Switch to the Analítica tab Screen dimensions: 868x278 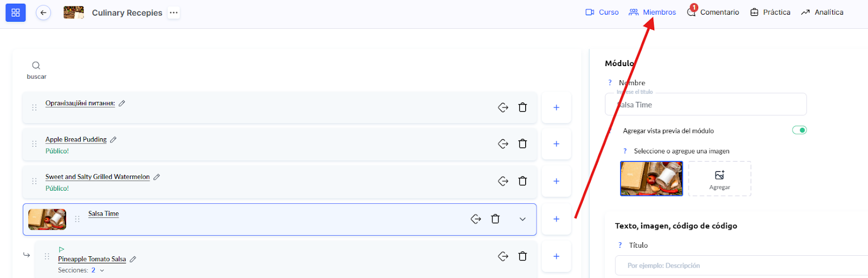coord(822,12)
